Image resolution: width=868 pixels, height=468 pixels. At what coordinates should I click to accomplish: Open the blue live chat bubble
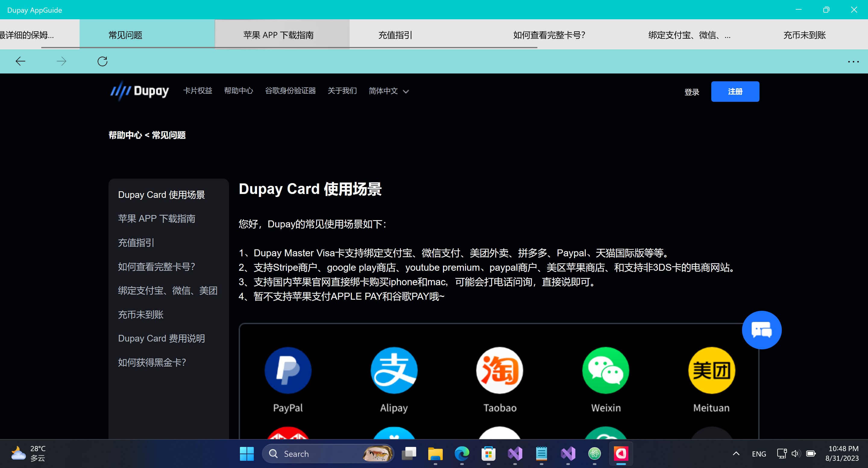pyautogui.click(x=761, y=330)
